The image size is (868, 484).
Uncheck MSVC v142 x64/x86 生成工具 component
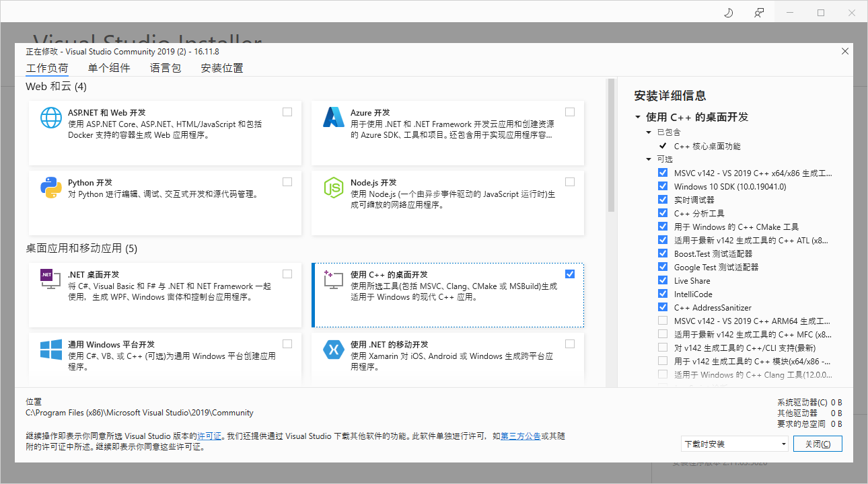663,173
